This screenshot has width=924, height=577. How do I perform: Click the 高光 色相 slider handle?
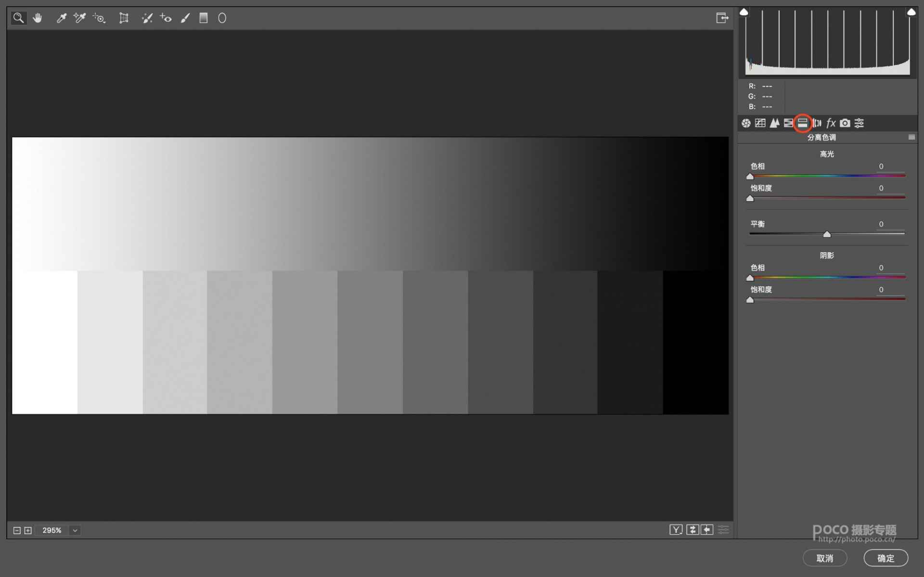pos(750,177)
